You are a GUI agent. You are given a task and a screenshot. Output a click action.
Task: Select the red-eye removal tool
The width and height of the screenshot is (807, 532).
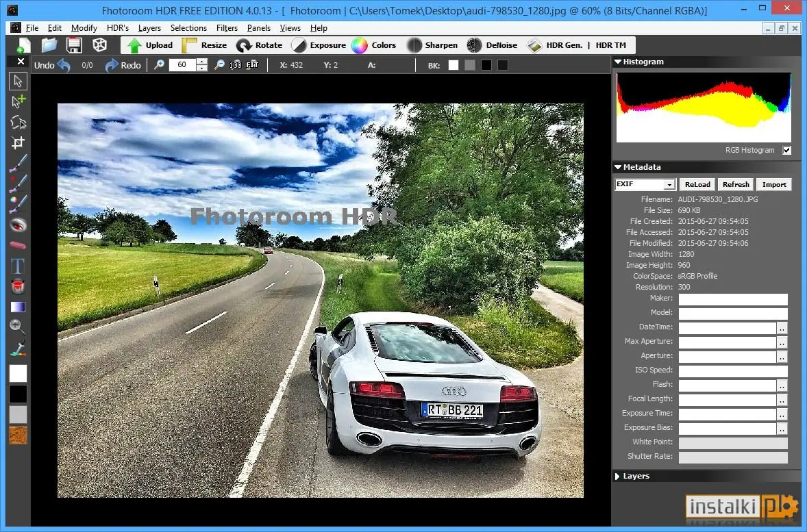click(x=18, y=225)
